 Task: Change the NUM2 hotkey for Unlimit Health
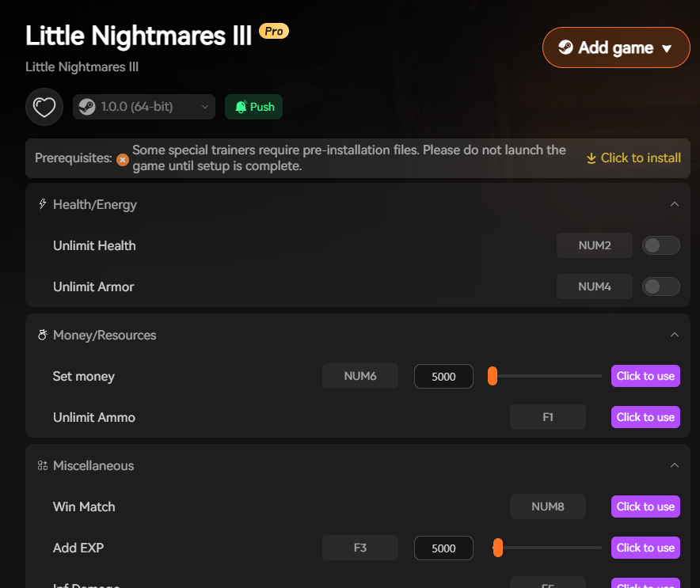coord(595,245)
